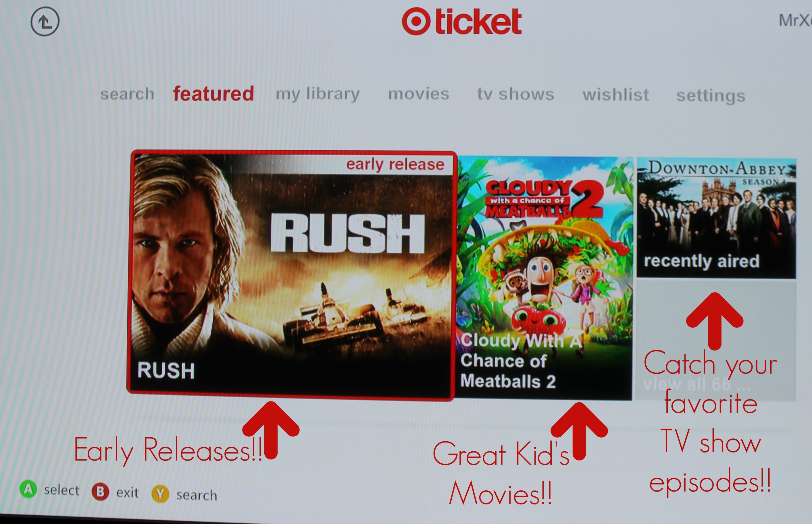The width and height of the screenshot is (812, 524).
Task: Click the red B exit button icon
Action: [101, 492]
